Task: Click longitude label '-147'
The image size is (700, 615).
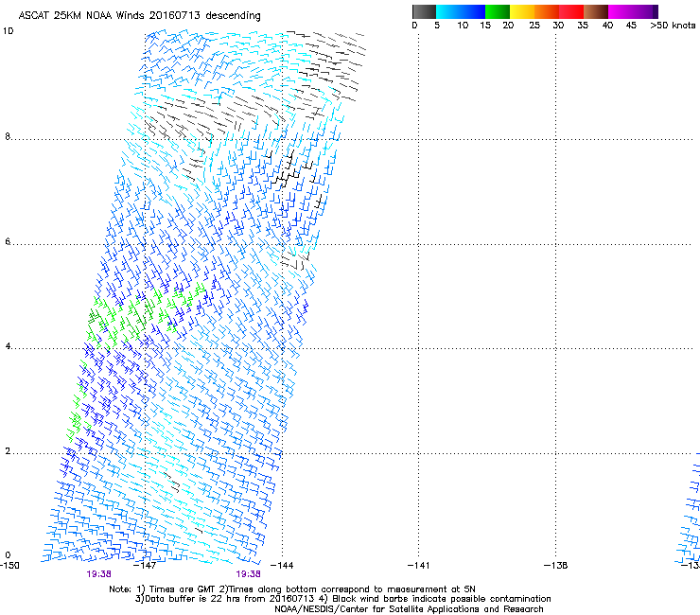Action: click(145, 566)
